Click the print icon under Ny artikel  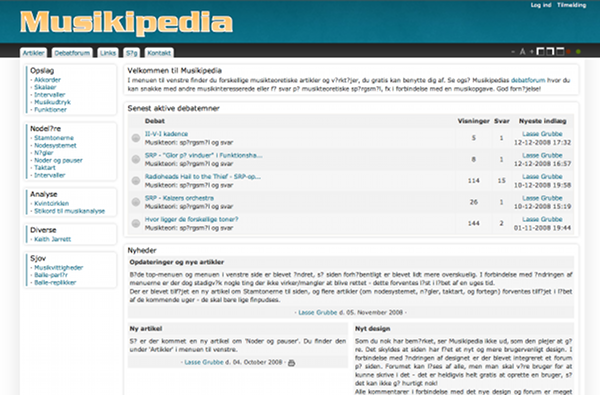click(292, 362)
